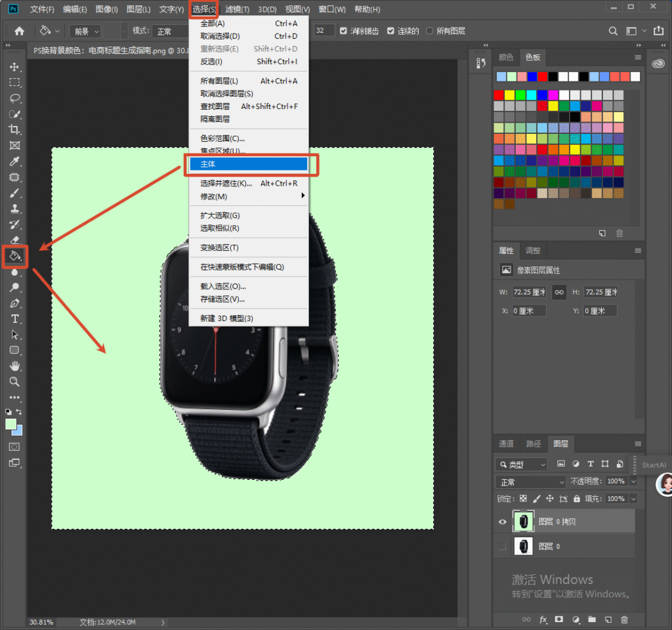This screenshot has width=672, height=630.
Task: Change screen mode icon
Action: (x=14, y=463)
